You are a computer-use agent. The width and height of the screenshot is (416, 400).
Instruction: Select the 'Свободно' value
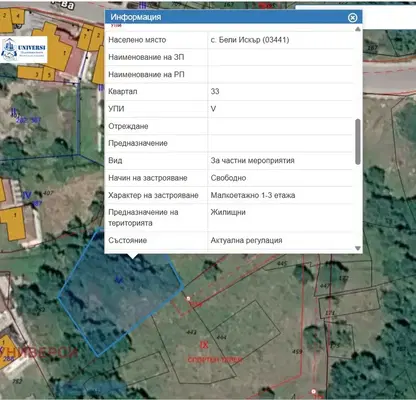(228, 178)
